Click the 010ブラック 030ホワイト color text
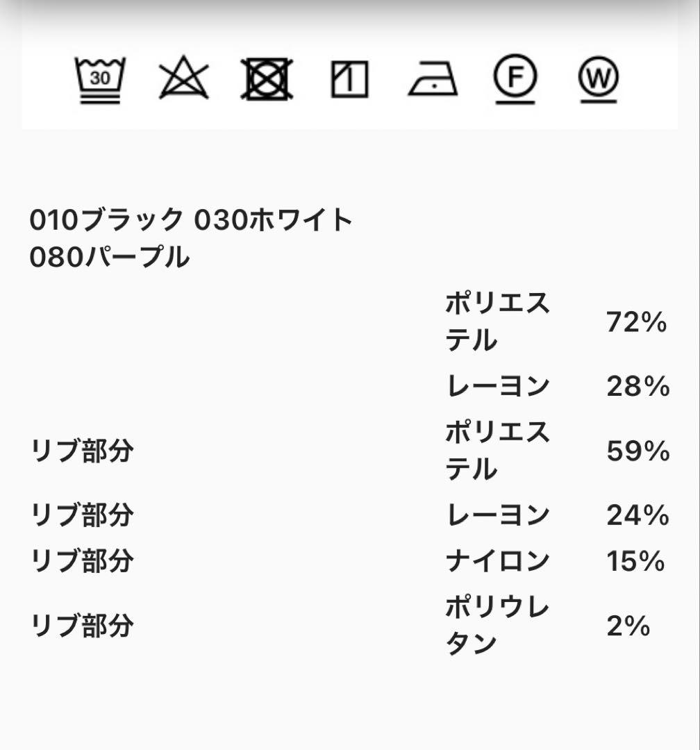The width and height of the screenshot is (700, 750). point(192,221)
